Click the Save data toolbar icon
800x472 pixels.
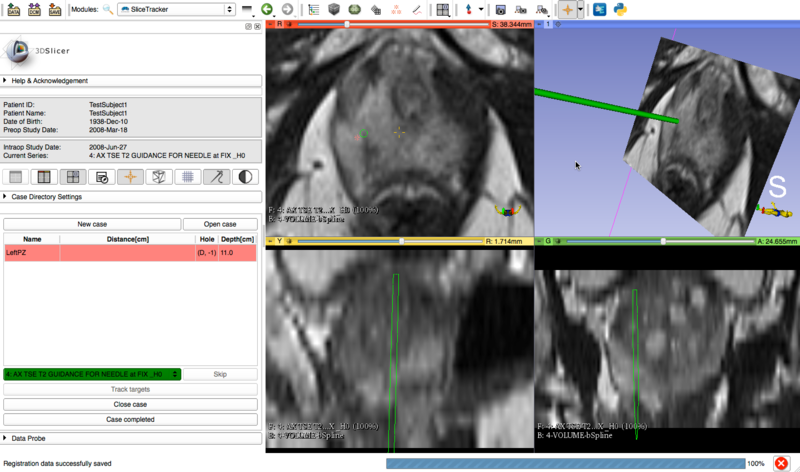point(55,9)
